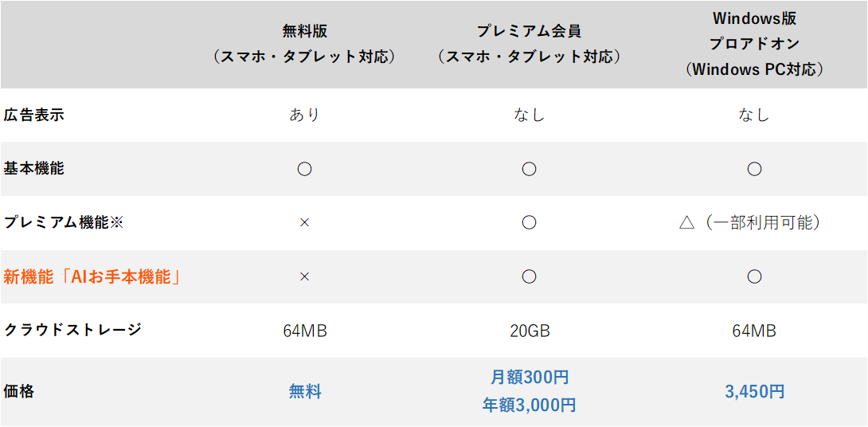Select the クラウドストレージ row label
The image size is (868, 427).
tap(73, 330)
